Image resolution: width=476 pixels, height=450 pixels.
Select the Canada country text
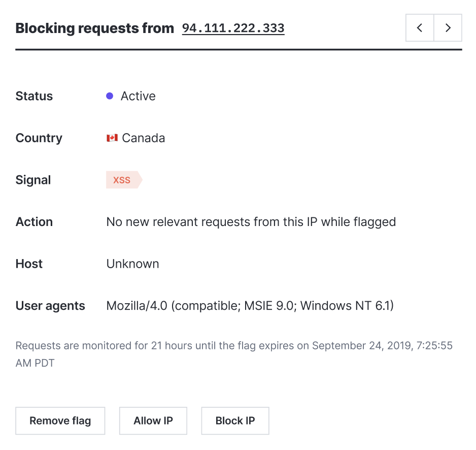(x=144, y=138)
